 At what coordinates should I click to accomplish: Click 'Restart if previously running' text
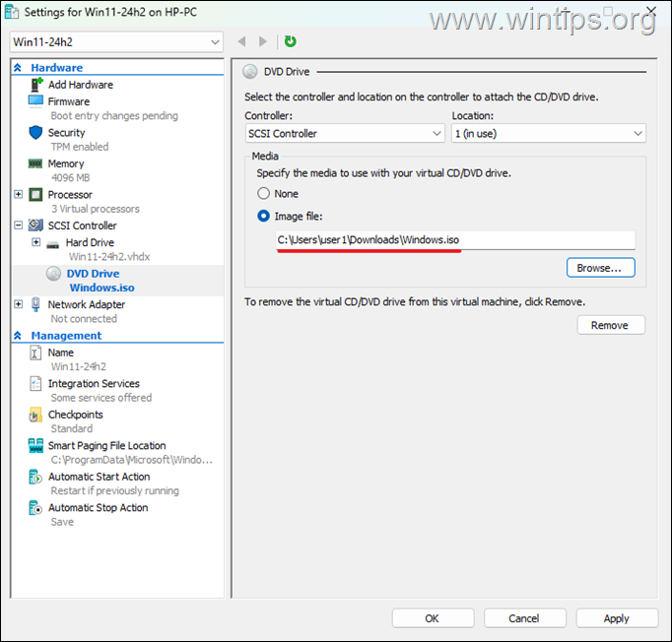(115, 490)
